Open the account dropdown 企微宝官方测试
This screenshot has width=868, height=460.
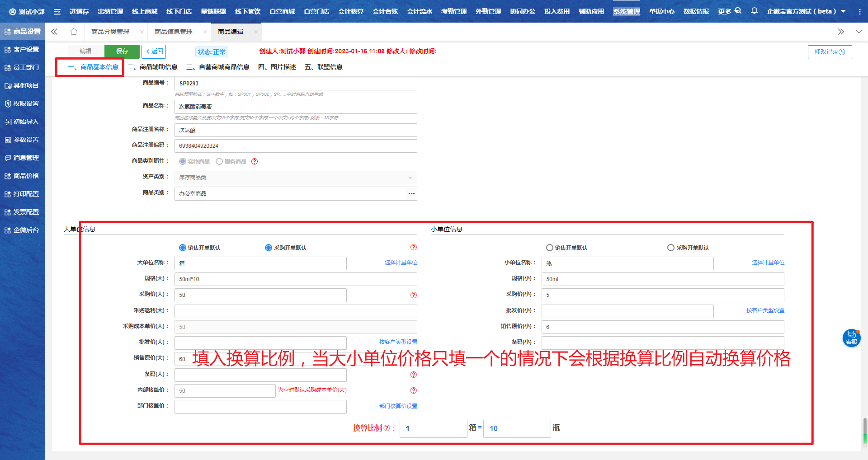806,11
